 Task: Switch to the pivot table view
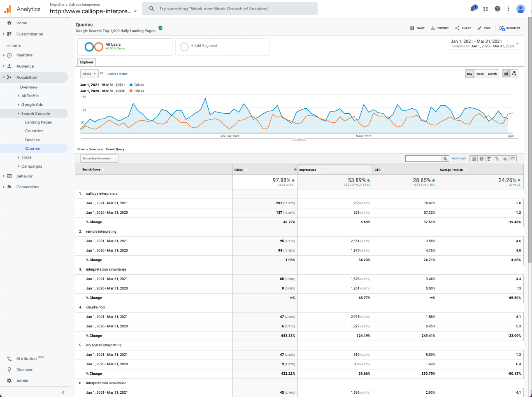coord(513,158)
